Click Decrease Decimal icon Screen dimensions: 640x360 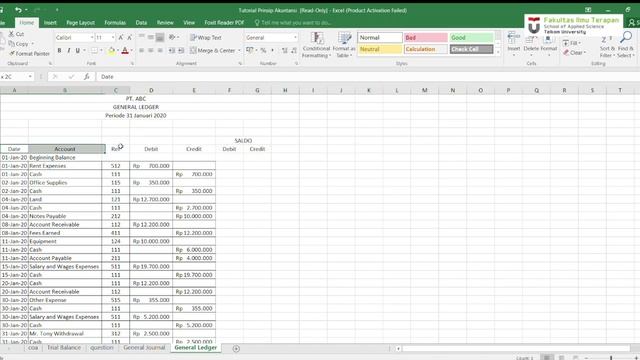click(x=294, y=50)
